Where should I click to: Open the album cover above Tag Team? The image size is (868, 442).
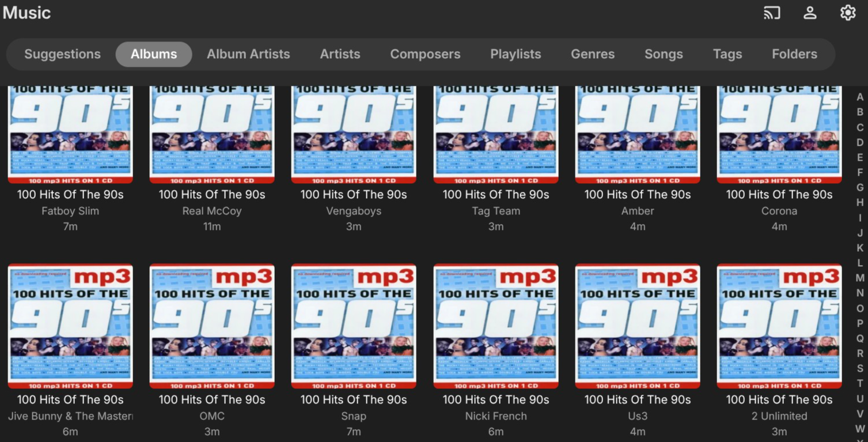(x=496, y=135)
